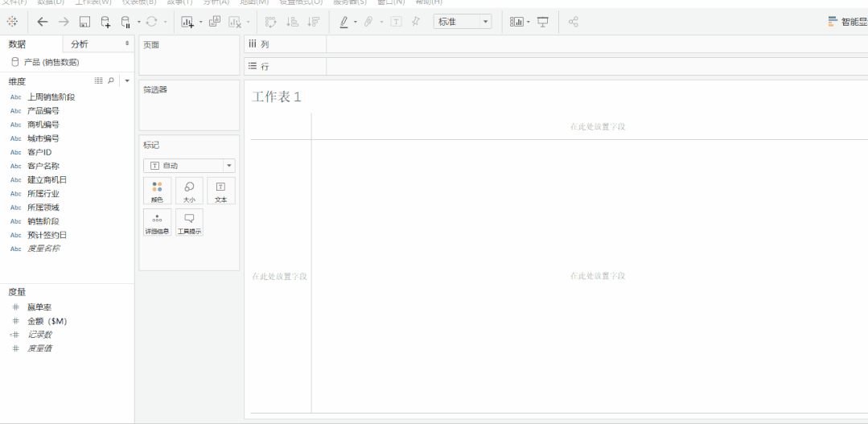Enter presentation mode icon
Image resolution: width=868 pixels, height=424 pixels.
(x=543, y=23)
